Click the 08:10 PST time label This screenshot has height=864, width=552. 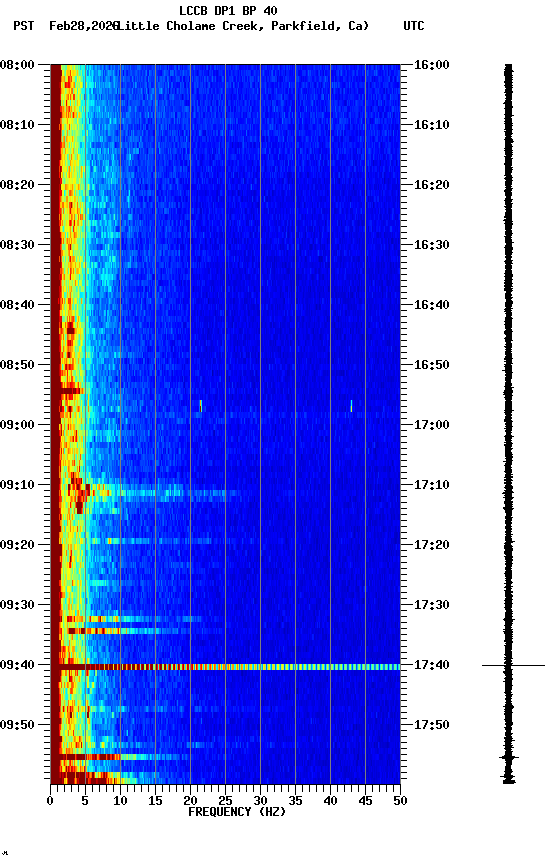17,125
